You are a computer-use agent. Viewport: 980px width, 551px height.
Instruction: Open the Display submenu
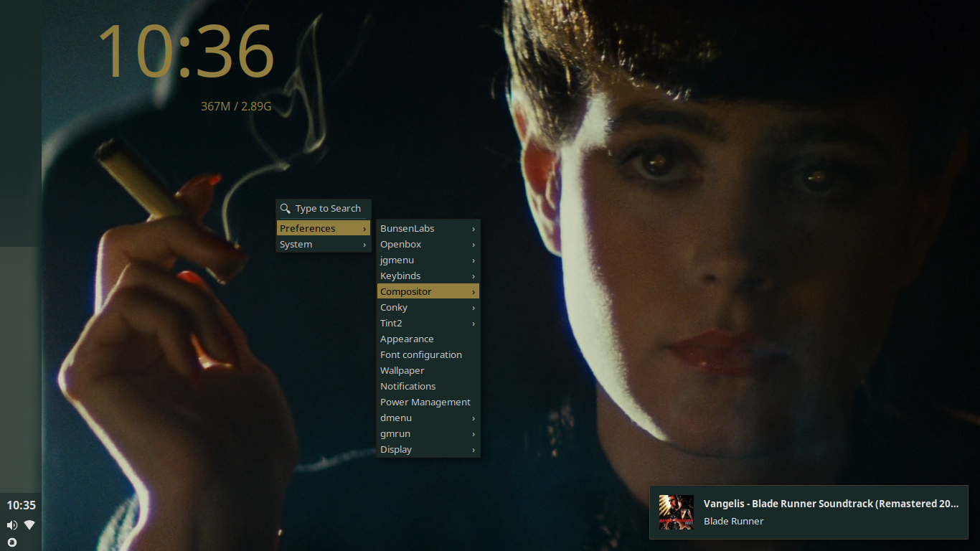(x=428, y=449)
